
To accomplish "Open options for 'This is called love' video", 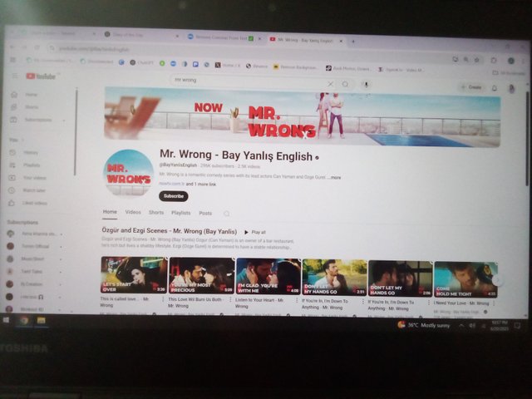I will pos(163,299).
